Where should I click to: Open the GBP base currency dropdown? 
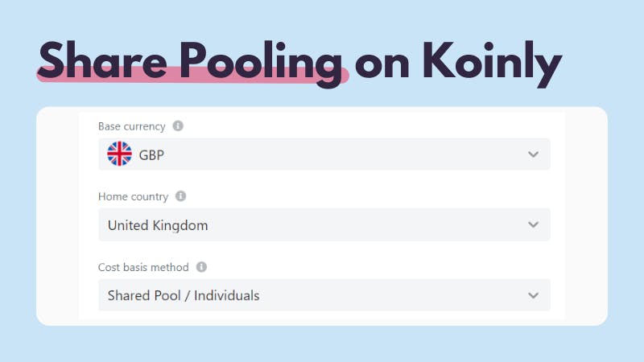point(324,154)
